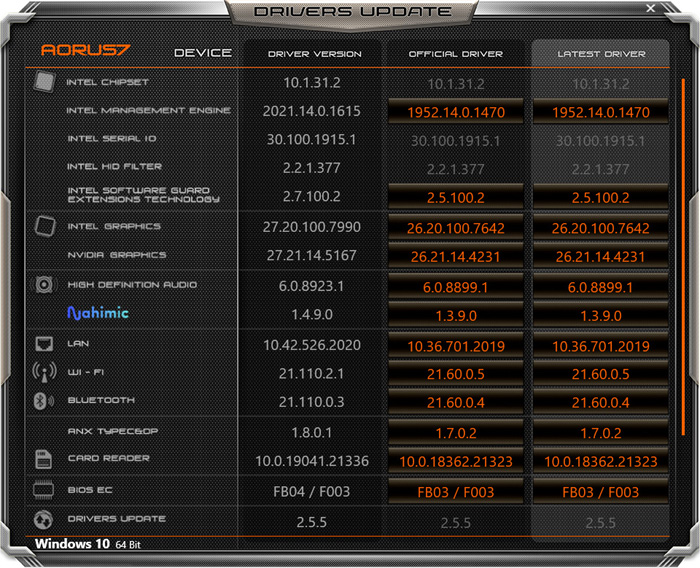The height and width of the screenshot is (568, 700).
Task: Click the Intel HID Filter label
Action: 114,167
